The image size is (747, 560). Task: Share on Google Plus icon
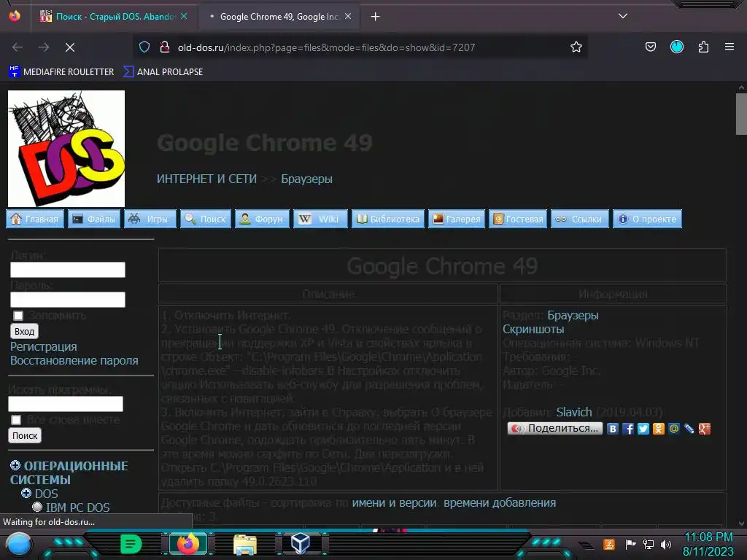pos(705,429)
